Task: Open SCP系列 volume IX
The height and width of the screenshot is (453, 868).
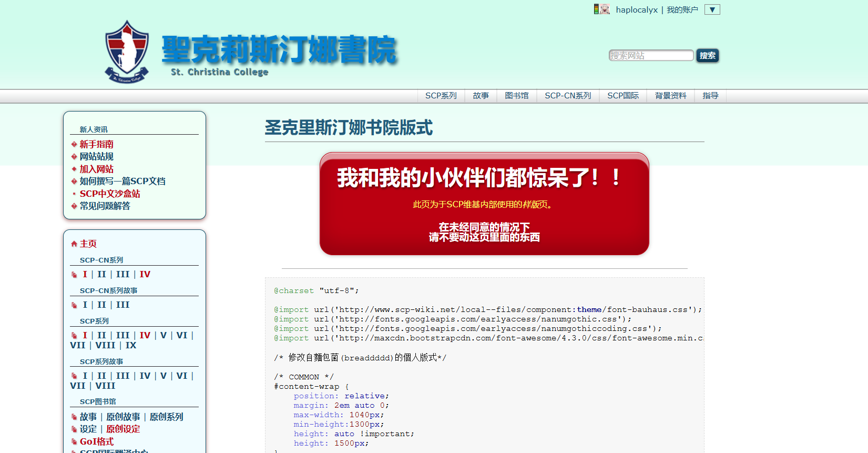Action: [131, 345]
